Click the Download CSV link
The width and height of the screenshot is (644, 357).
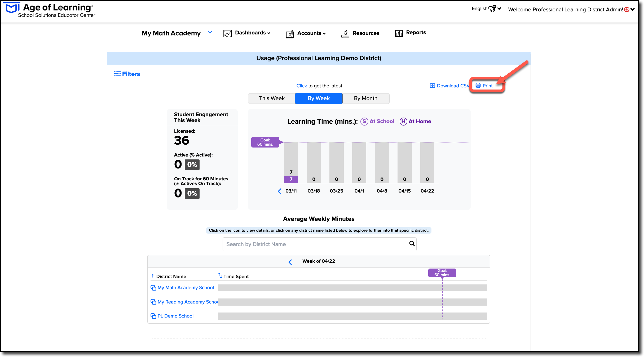pyautogui.click(x=453, y=86)
